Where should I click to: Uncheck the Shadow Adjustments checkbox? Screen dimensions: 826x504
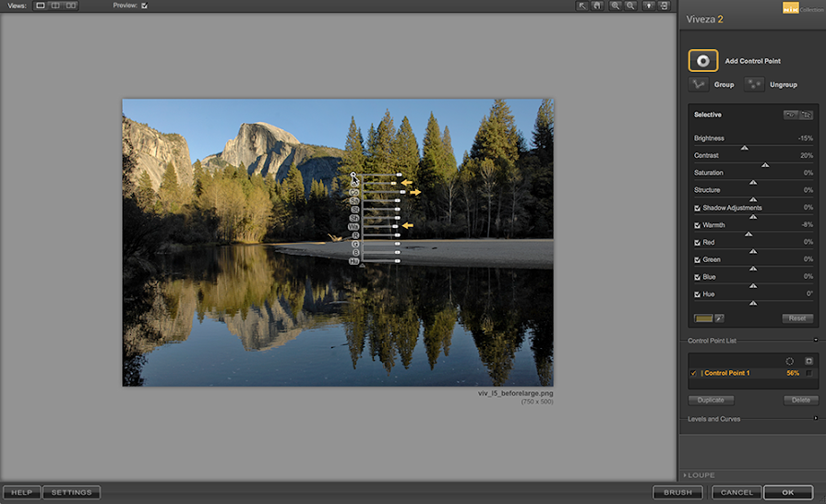(x=698, y=208)
